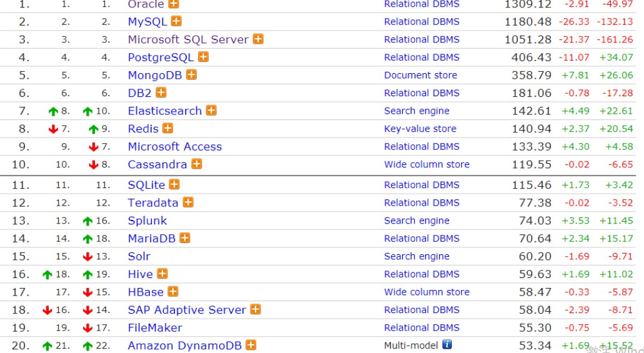Click Search engine category in Solr row
Screen dimensions: 644x353
pyautogui.click(x=417, y=256)
